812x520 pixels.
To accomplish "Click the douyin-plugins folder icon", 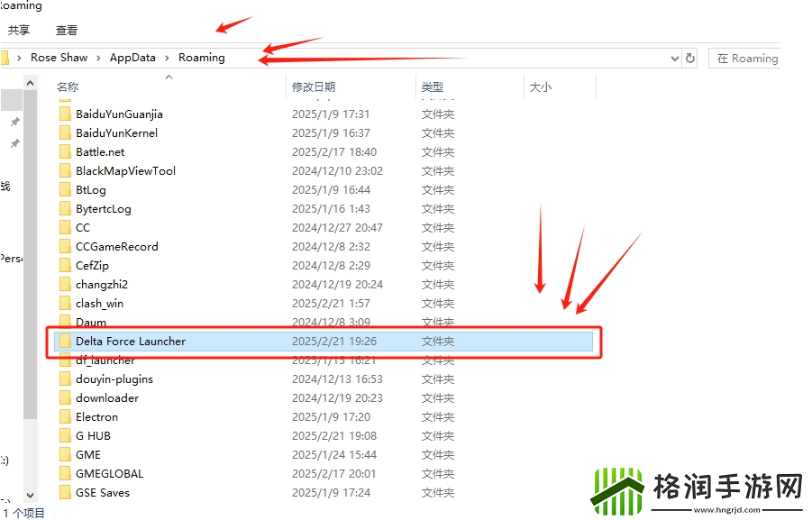I will pos(65,379).
